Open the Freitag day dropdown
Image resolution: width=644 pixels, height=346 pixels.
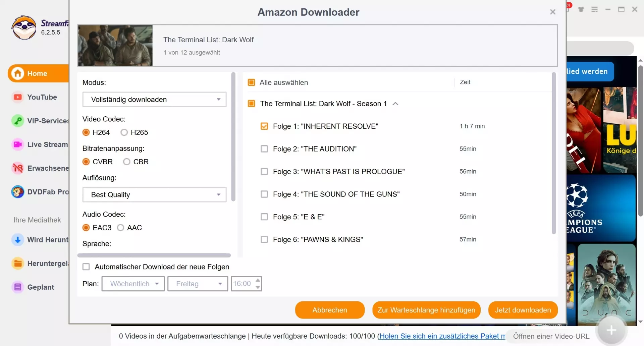pyautogui.click(x=198, y=284)
